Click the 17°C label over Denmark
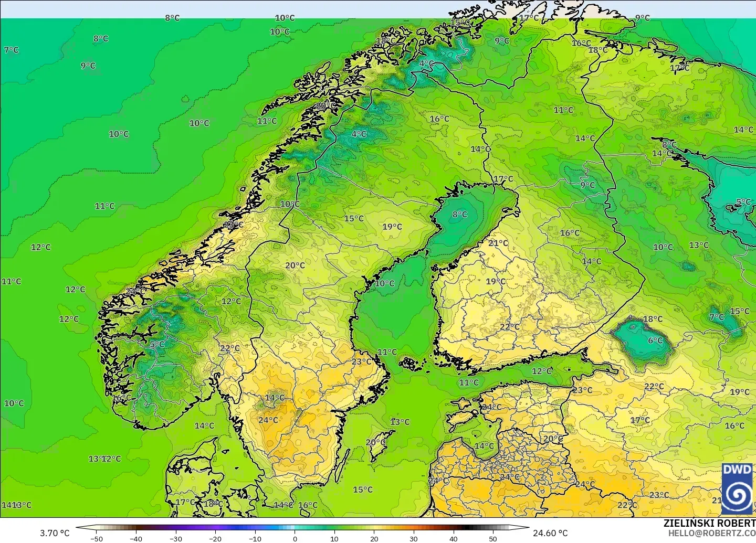The image size is (756, 543). (185, 502)
